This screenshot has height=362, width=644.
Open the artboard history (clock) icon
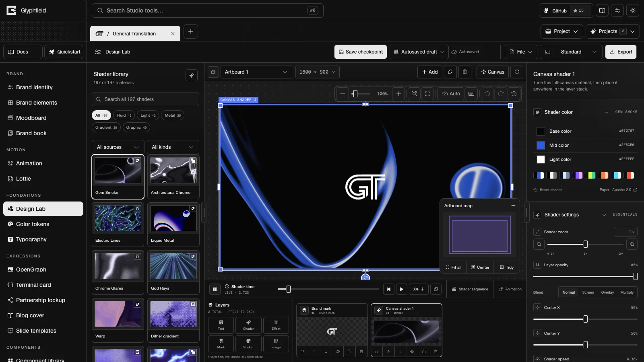click(514, 94)
